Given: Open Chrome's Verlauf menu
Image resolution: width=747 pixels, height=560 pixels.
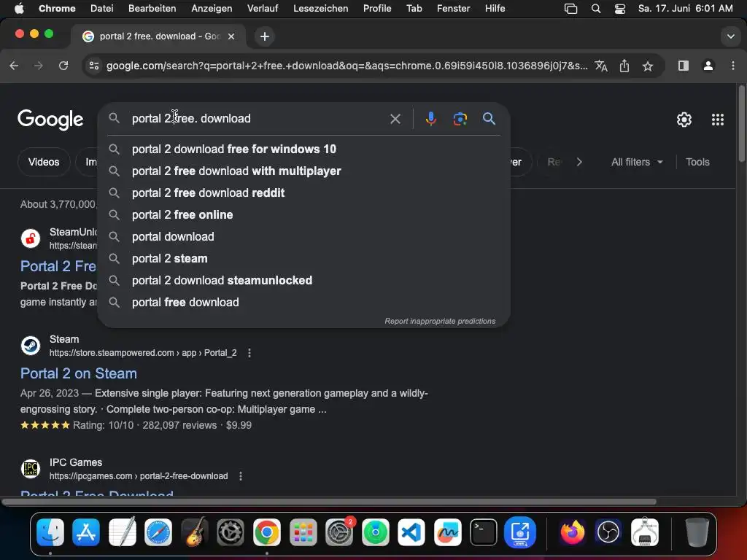Looking at the screenshot, I should tap(263, 8).
